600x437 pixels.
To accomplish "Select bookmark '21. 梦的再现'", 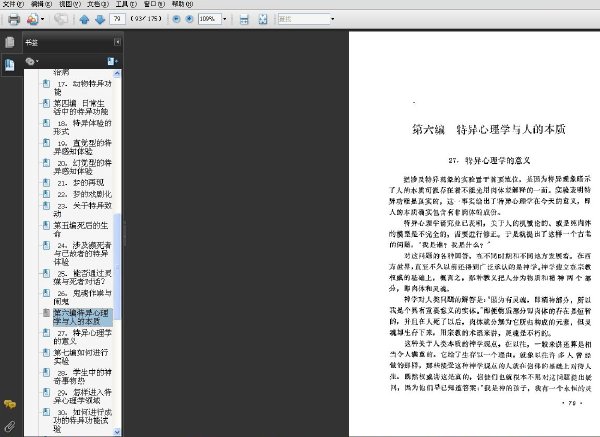I will point(80,183).
